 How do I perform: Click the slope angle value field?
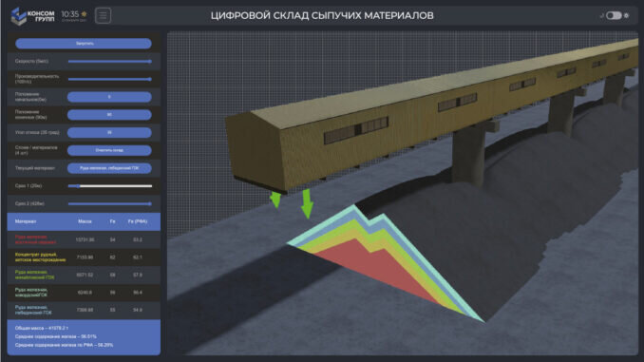pyautogui.click(x=109, y=133)
